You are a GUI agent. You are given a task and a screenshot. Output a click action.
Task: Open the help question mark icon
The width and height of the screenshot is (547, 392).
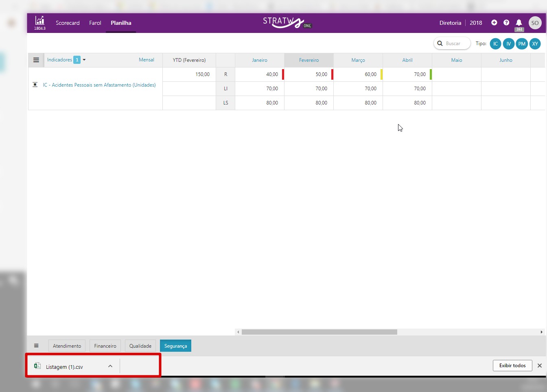(506, 23)
